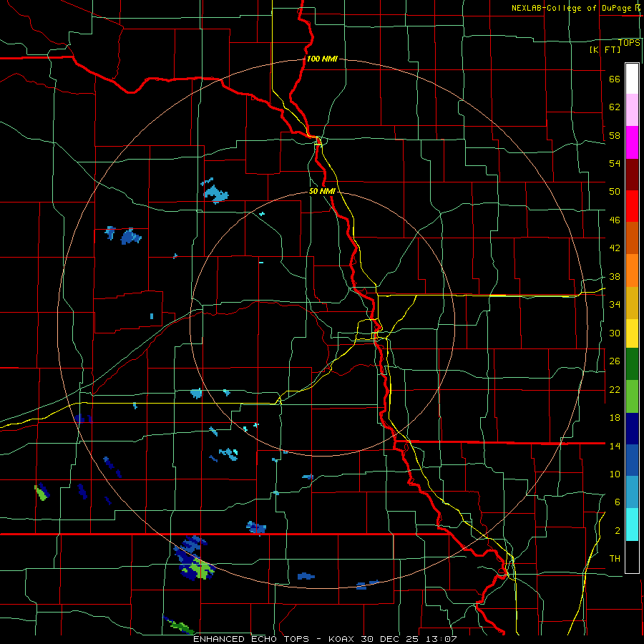Click the dark red legend swatch below 54
Viewport: 644px width, 644px height.
click(632, 174)
